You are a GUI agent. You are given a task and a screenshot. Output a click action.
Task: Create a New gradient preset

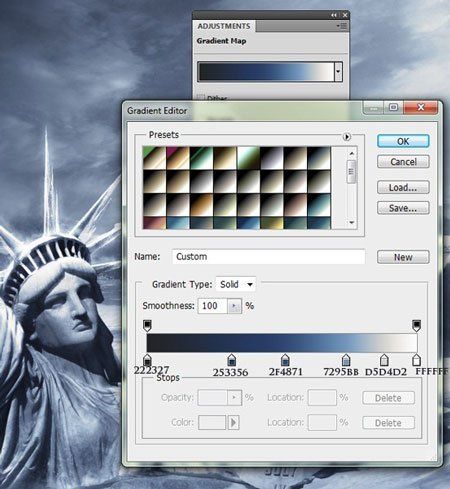pyautogui.click(x=403, y=257)
